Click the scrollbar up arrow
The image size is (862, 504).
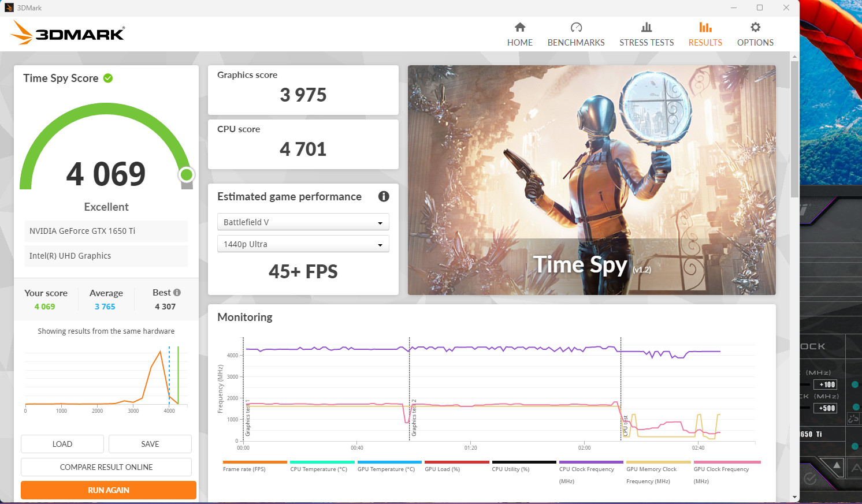click(795, 56)
